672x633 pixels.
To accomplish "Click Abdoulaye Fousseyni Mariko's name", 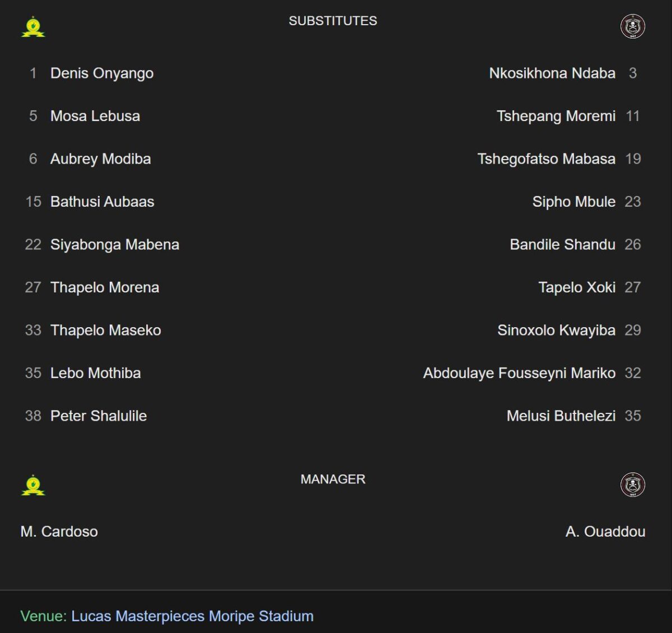I will 519,373.
